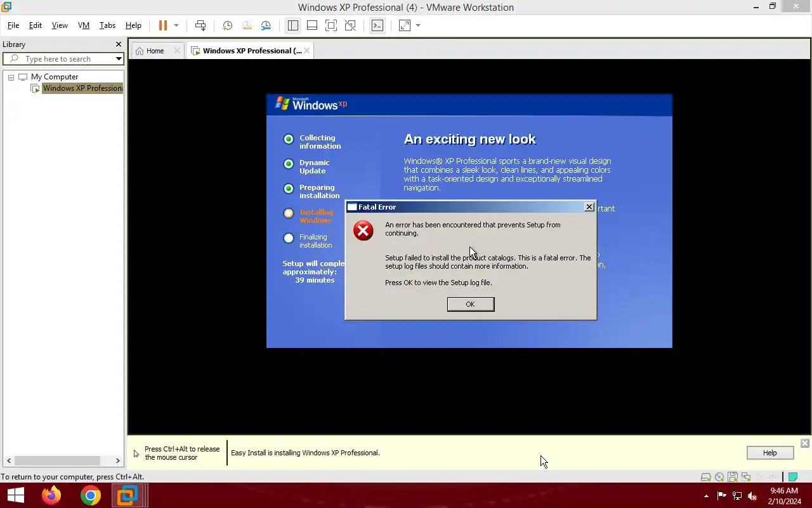
Task: Click the hard disk device status icon
Action: tap(705, 477)
